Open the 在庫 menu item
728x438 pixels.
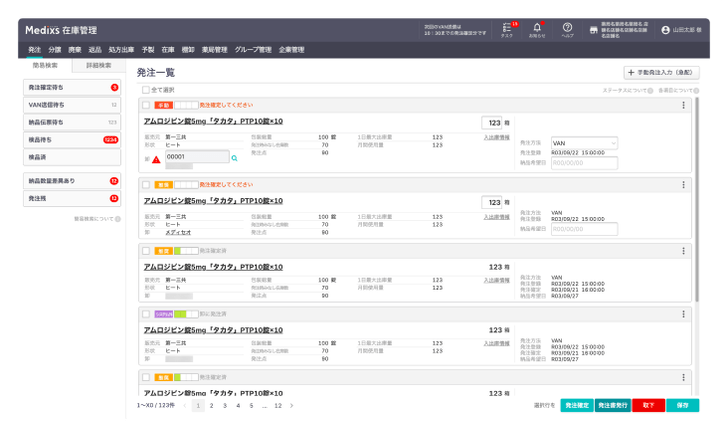coord(168,50)
